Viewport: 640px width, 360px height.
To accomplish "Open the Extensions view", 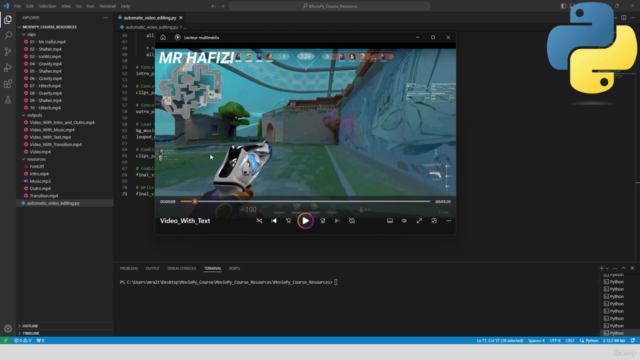I will click(x=8, y=84).
